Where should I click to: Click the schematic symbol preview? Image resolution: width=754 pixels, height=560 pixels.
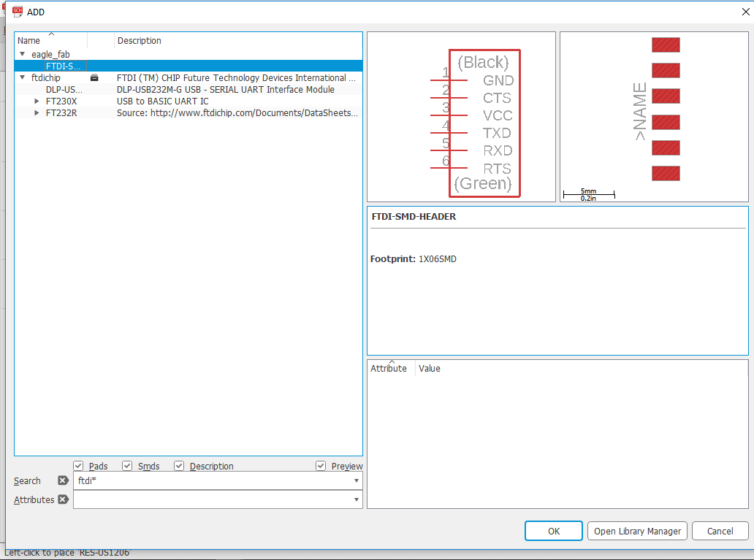coord(461,117)
